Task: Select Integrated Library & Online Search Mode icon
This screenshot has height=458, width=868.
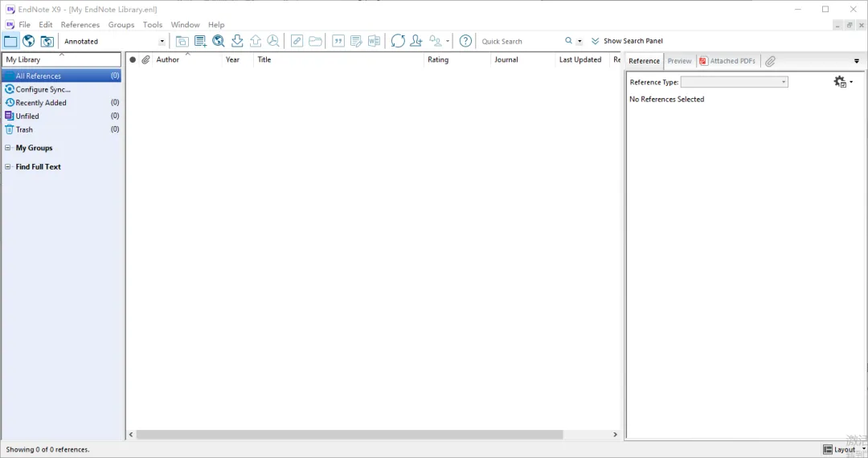Action: pos(47,41)
